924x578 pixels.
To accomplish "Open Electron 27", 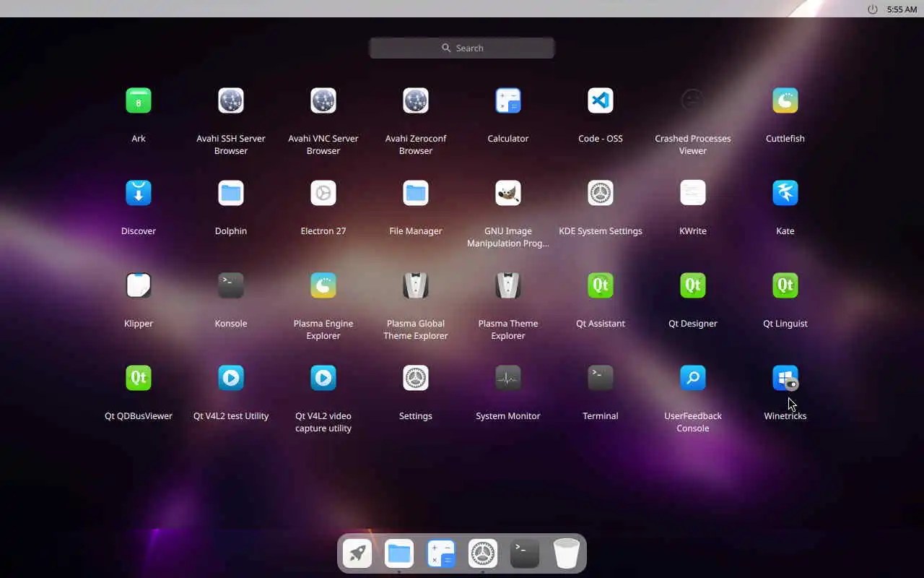I will pyautogui.click(x=323, y=193).
